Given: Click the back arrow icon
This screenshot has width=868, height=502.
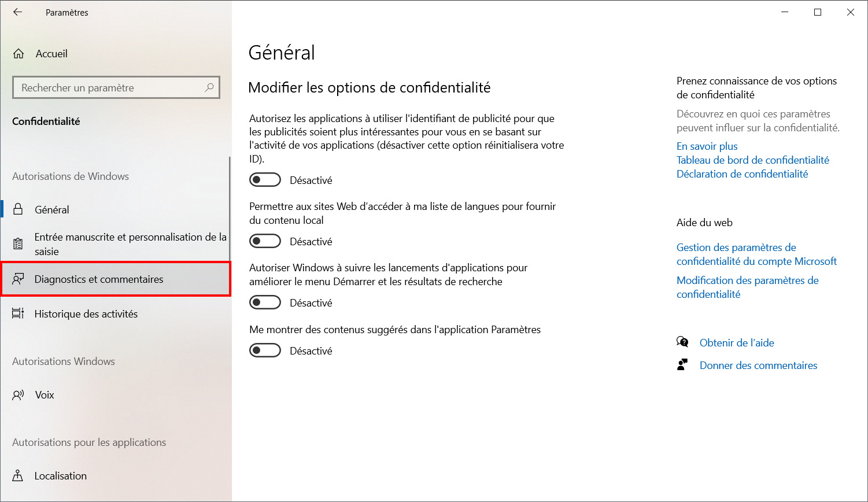Looking at the screenshot, I should tap(18, 12).
